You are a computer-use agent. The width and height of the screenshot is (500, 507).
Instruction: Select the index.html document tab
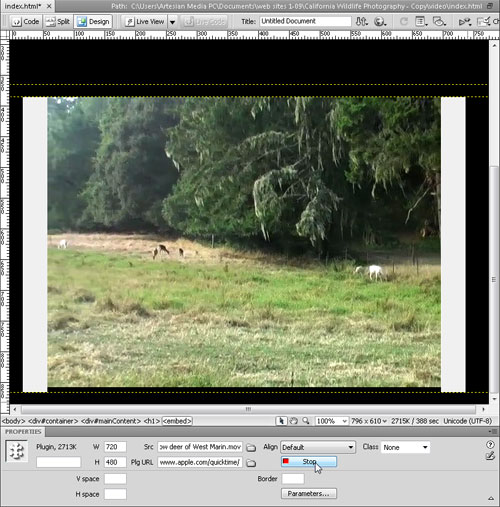tap(22, 6)
